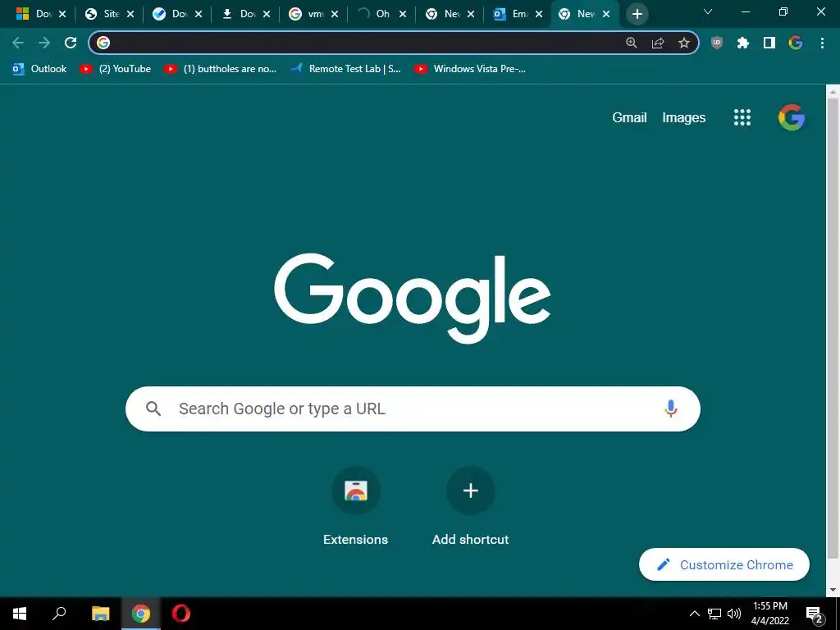Open the Gmail link
This screenshot has height=630, width=840.
(x=629, y=117)
